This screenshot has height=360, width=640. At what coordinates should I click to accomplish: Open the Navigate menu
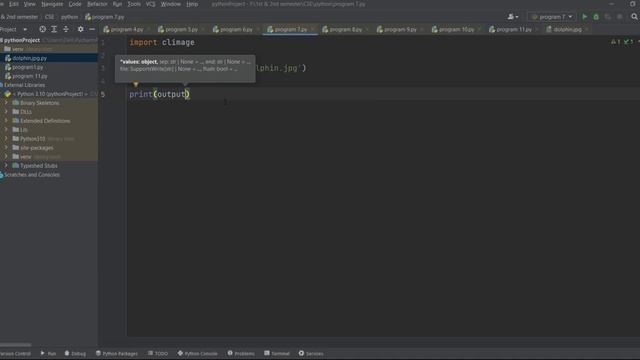[52, 4]
